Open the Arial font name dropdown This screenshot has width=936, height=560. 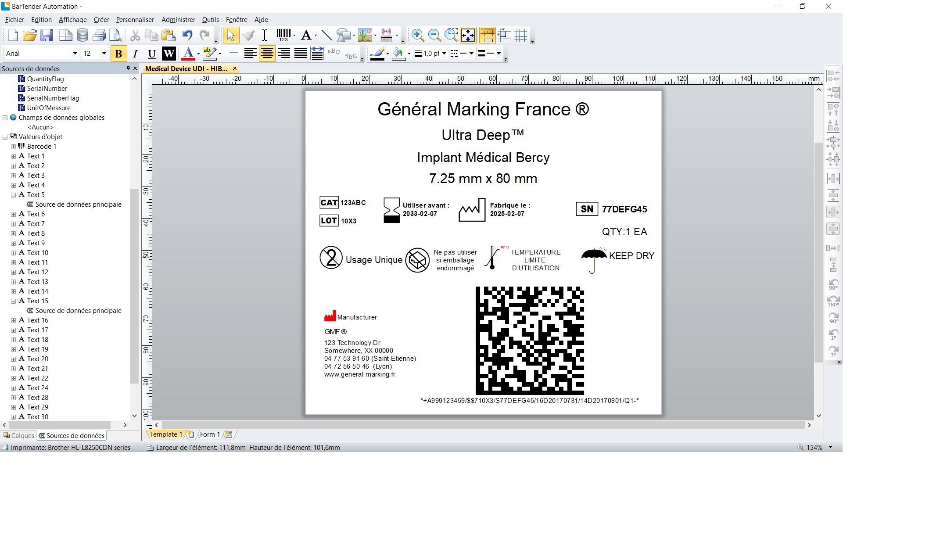coord(75,54)
